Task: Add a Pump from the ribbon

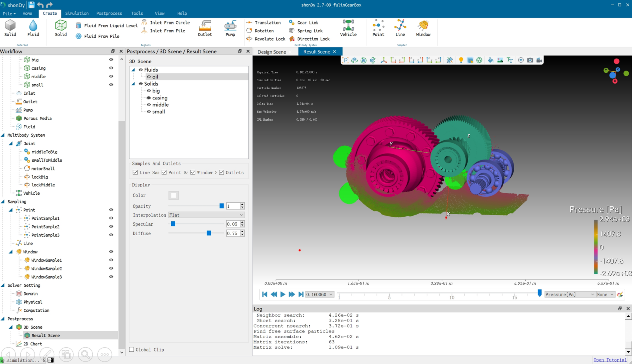Action: coord(230,28)
